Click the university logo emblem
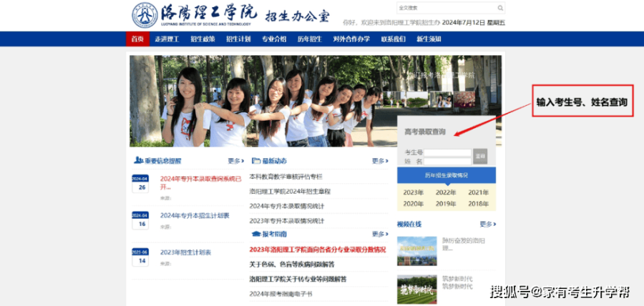The height and width of the screenshot is (306, 644). coord(146,15)
